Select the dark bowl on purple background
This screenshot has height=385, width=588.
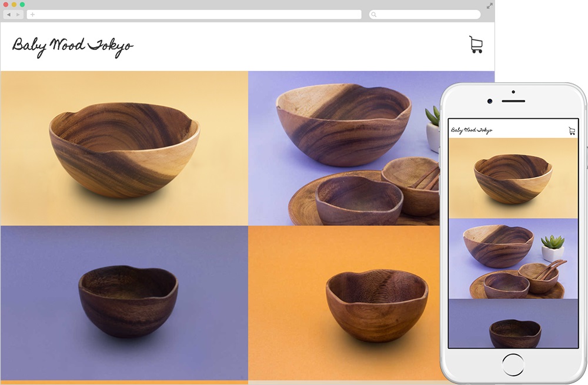point(124,303)
